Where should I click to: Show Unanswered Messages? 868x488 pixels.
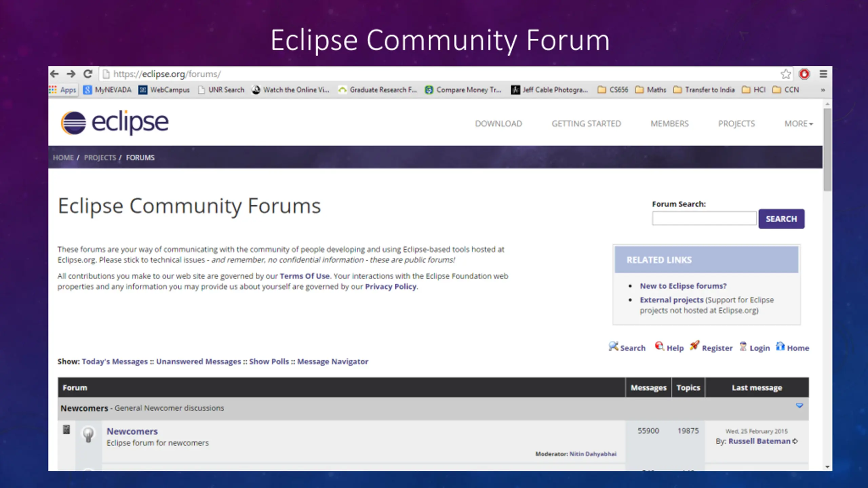point(198,362)
